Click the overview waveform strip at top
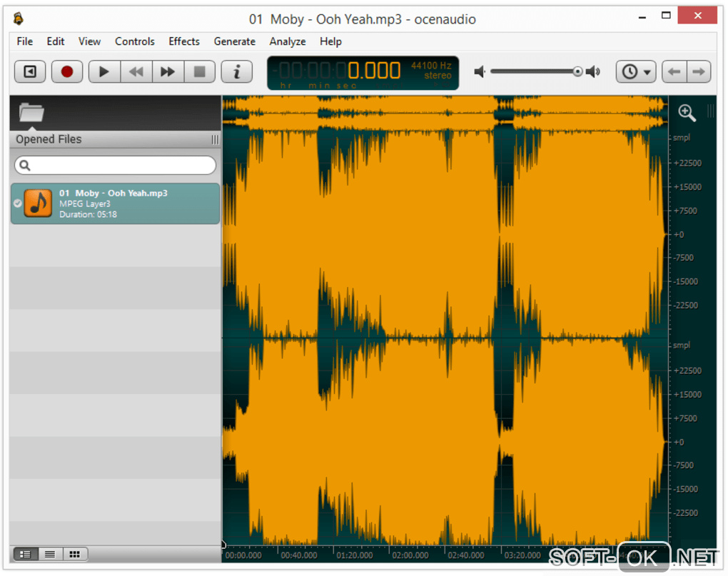This screenshot has height=576, width=728. (x=445, y=113)
